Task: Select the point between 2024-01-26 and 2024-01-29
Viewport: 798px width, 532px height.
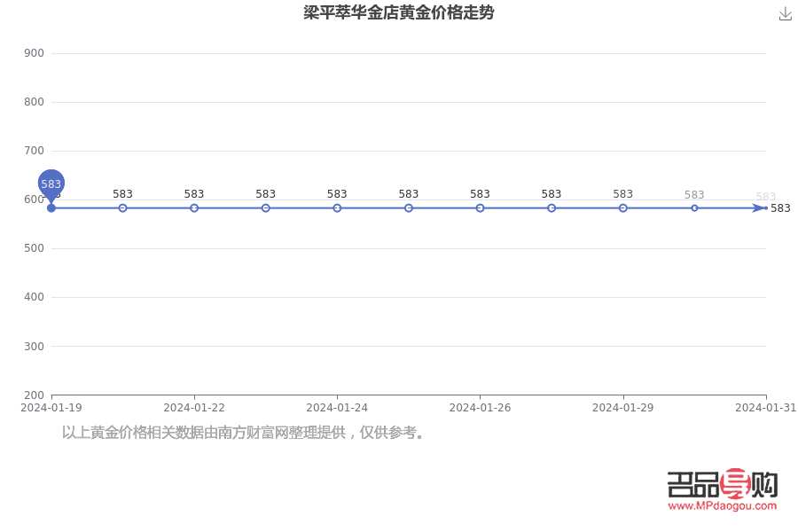Action: click(x=552, y=207)
